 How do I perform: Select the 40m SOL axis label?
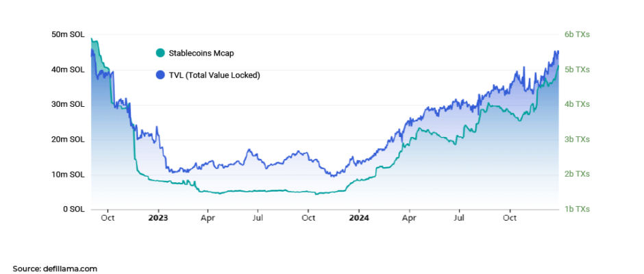pos(69,70)
